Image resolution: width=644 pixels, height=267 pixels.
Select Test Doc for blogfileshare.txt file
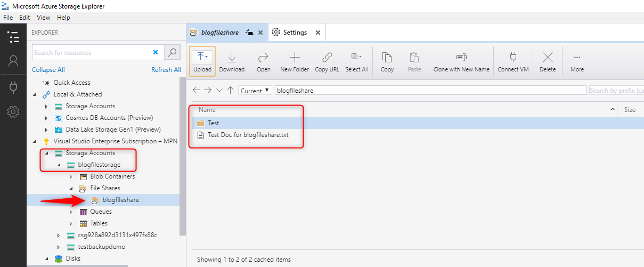(x=417, y=135)
